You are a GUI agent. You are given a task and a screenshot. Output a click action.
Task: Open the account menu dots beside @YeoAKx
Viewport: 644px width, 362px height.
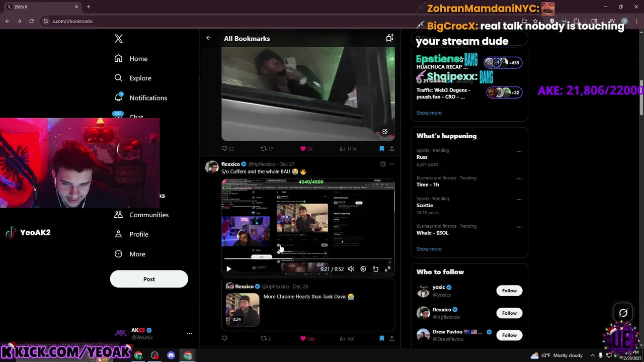click(189, 333)
